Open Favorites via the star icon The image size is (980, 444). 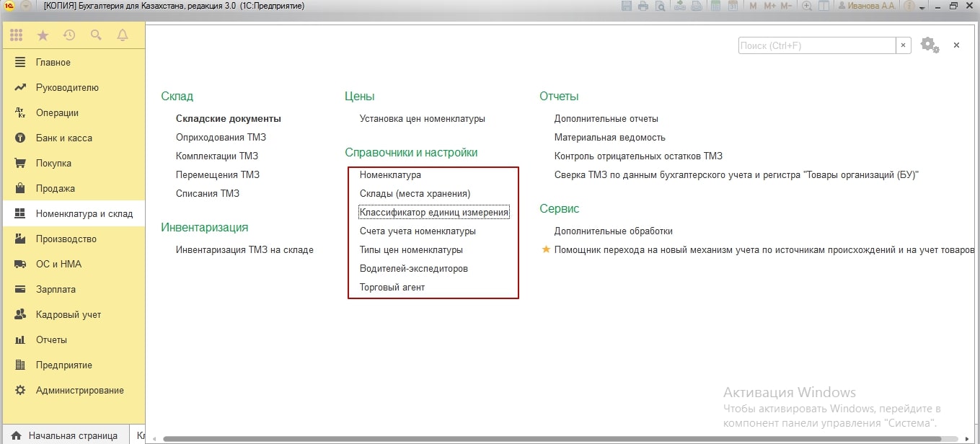(43, 35)
